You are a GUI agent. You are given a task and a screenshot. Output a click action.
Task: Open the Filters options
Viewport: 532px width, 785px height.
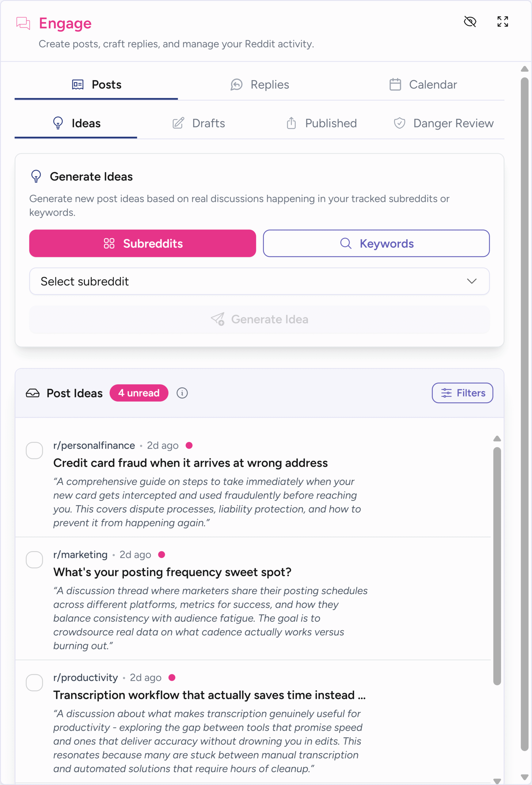point(462,393)
